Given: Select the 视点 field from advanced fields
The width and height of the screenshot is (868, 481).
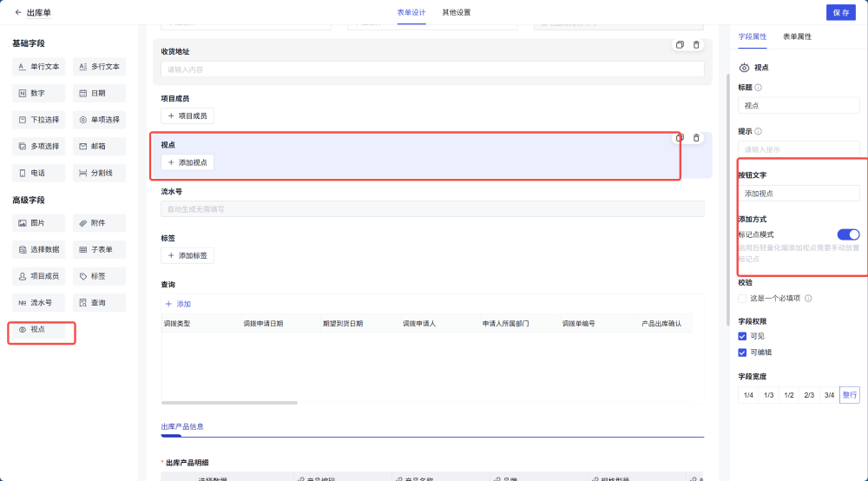Looking at the screenshot, I should pos(36,330).
